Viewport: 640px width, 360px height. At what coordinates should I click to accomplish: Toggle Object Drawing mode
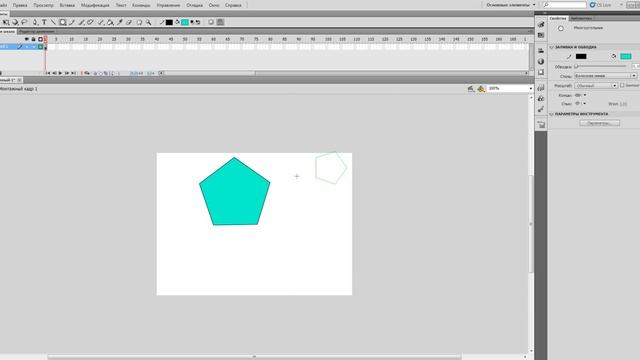[211, 22]
